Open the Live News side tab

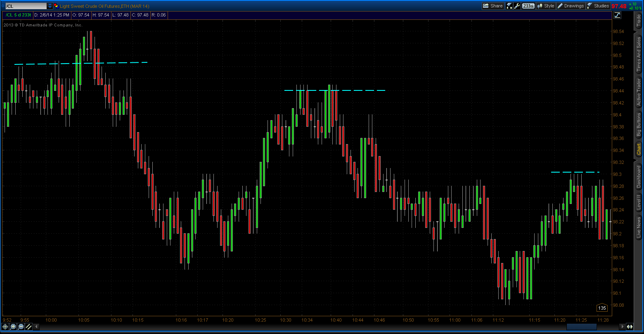coord(639,228)
